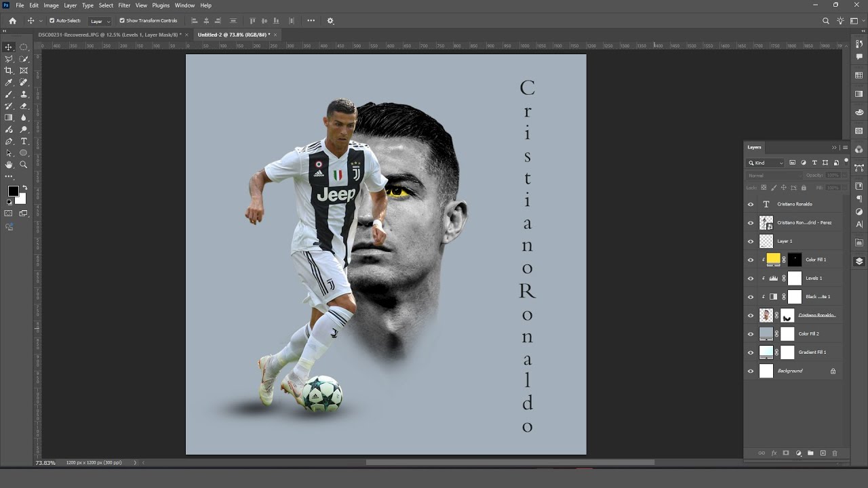
Task: Select the Blur tool
Action: pos(24,117)
